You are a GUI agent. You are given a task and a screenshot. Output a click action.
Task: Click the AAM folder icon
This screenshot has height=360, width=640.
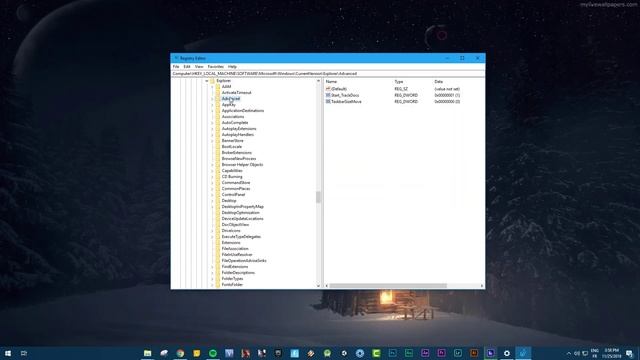(x=218, y=87)
